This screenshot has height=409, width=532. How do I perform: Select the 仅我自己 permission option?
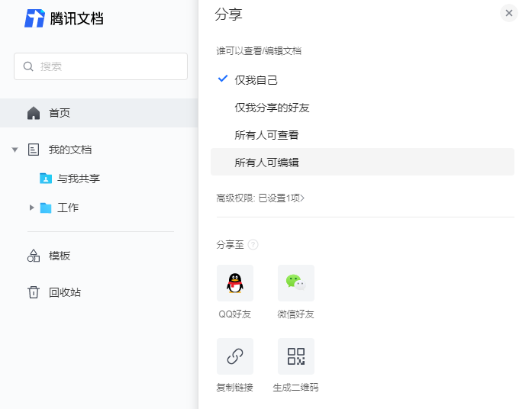256,79
